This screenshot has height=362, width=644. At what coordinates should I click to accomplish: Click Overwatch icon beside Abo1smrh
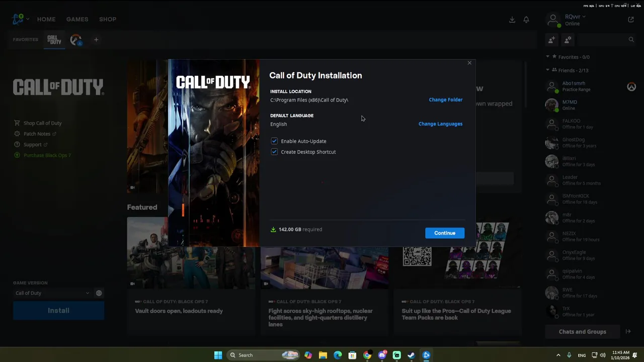coord(631,86)
